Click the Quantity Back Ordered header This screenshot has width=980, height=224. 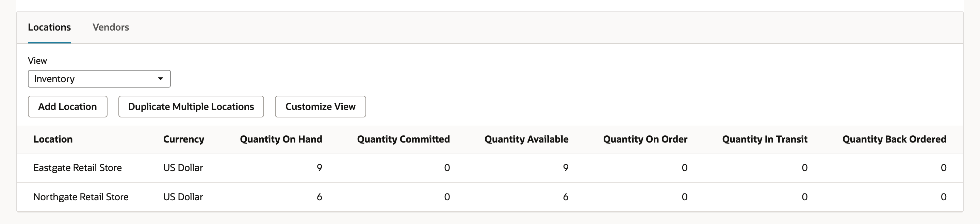(894, 139)
